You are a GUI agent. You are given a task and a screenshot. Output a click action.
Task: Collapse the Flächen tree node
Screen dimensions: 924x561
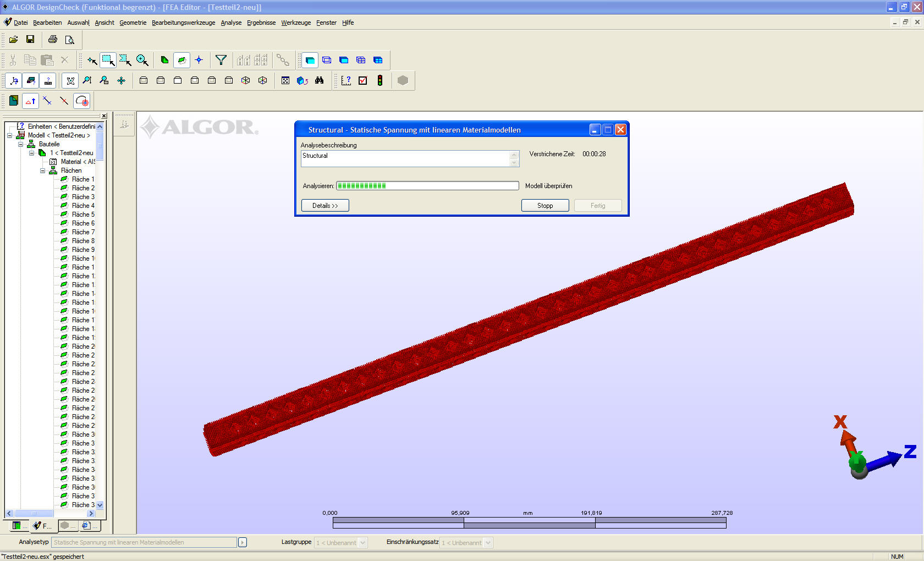(42, 170)
